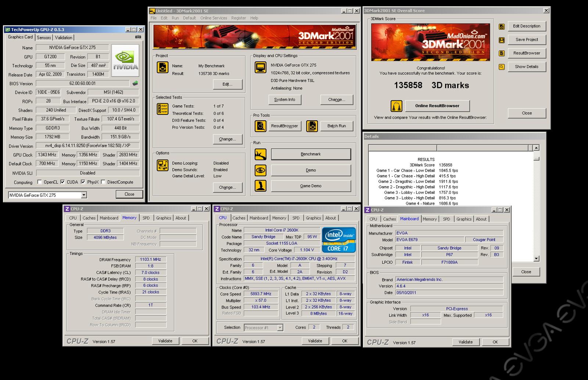Click the Display and CPU Settings monitor icon
The image size is (588, 380).
[261, 67]
